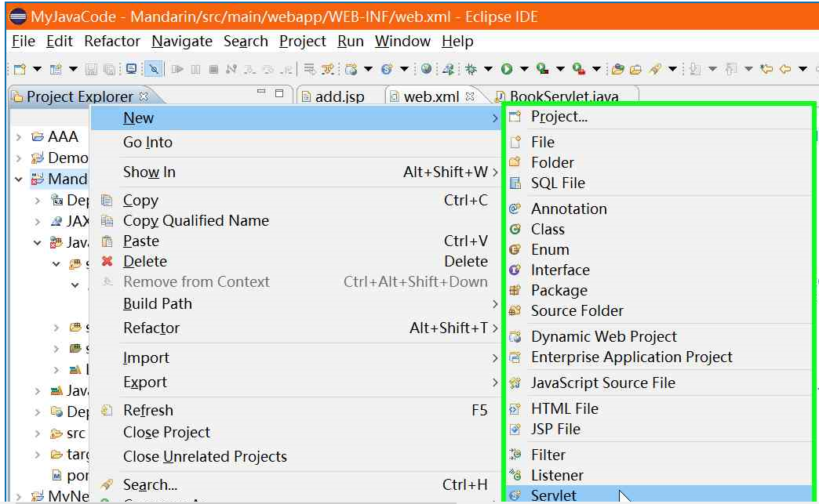Click the Resume debug toolbar icon
Image resolution: width=819 pixels, height=504 pixels.
pyautogui.click(x=177, y=69)
